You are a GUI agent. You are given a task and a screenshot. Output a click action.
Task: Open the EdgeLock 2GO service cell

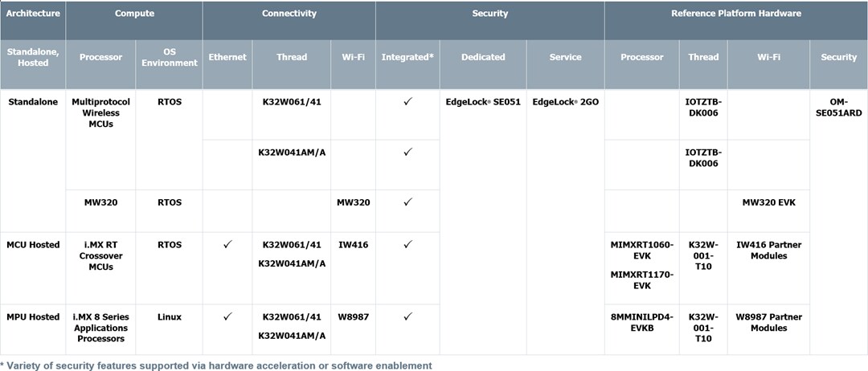coord(565,102)
